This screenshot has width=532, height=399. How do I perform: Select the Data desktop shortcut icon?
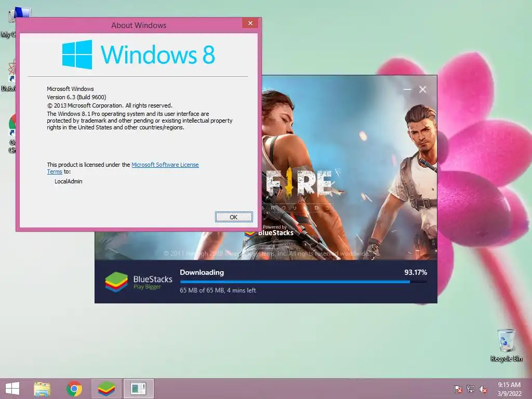[x=8, y=75]
